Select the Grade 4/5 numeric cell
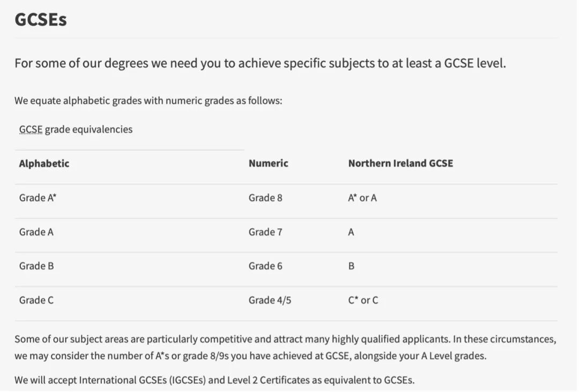The image size is (579, 392). [x=270, y=300]
